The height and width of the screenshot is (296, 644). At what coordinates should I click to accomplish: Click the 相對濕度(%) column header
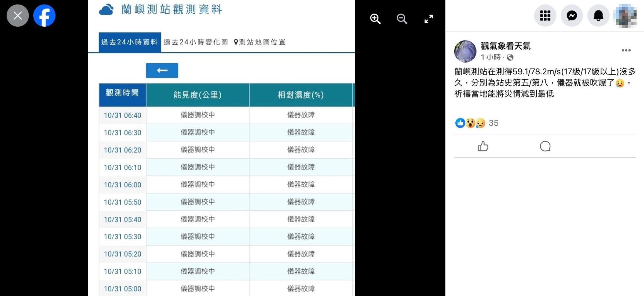pyautogui.click(x=301, y=95)
